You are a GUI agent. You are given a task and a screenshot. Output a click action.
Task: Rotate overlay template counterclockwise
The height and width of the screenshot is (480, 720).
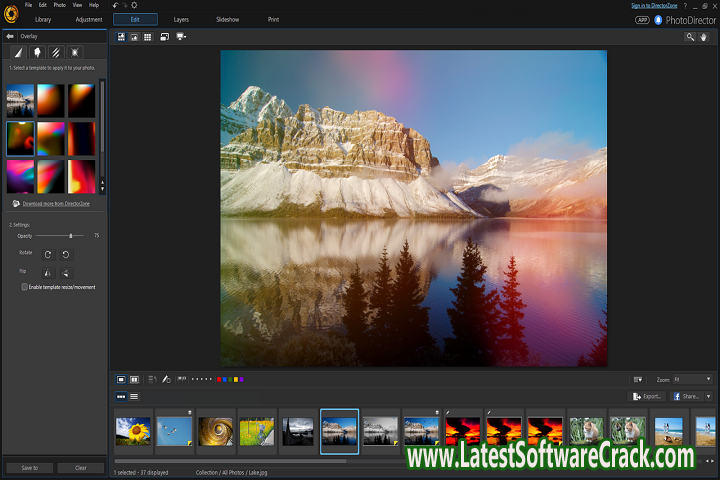click(x=66, y=254)
